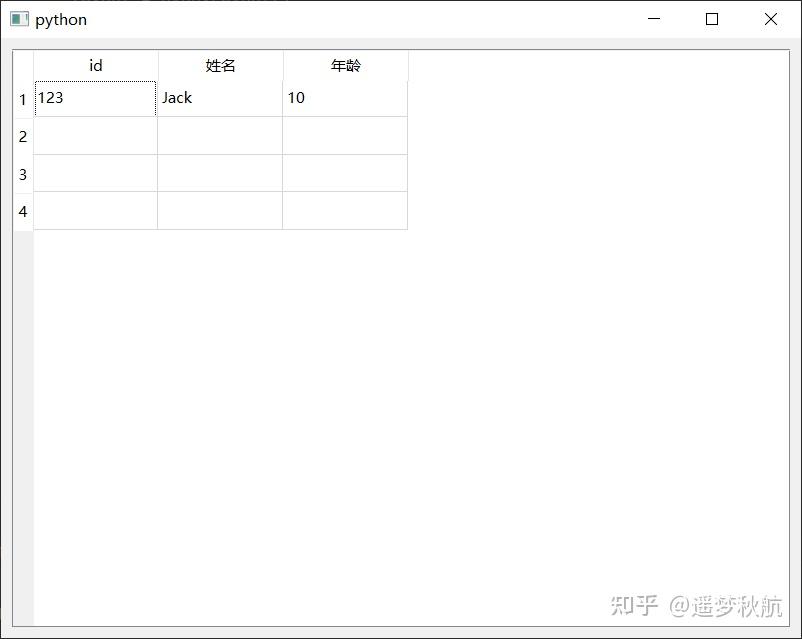The width and height of the screenshot is (802, 639).
Task: Click the Python application icon in title bar
Action: [19, 19]
